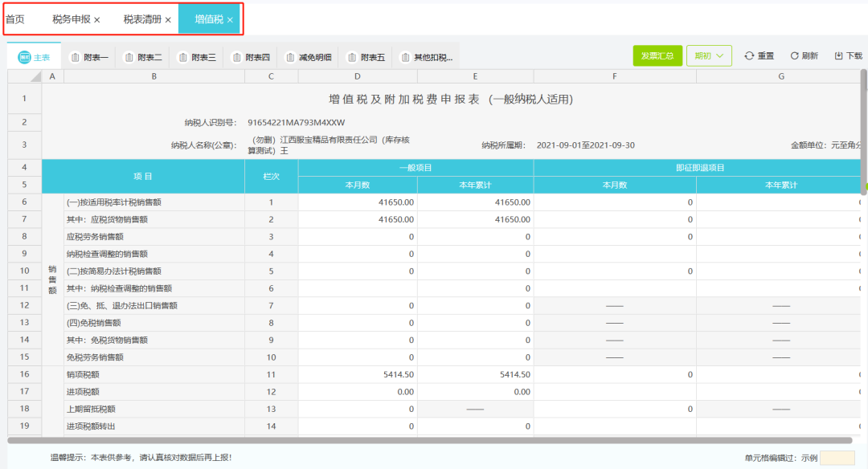Click the 刷新 refresh icon
Image resolution: width=868 pixels, height=469 pixels.
(794, 56)
